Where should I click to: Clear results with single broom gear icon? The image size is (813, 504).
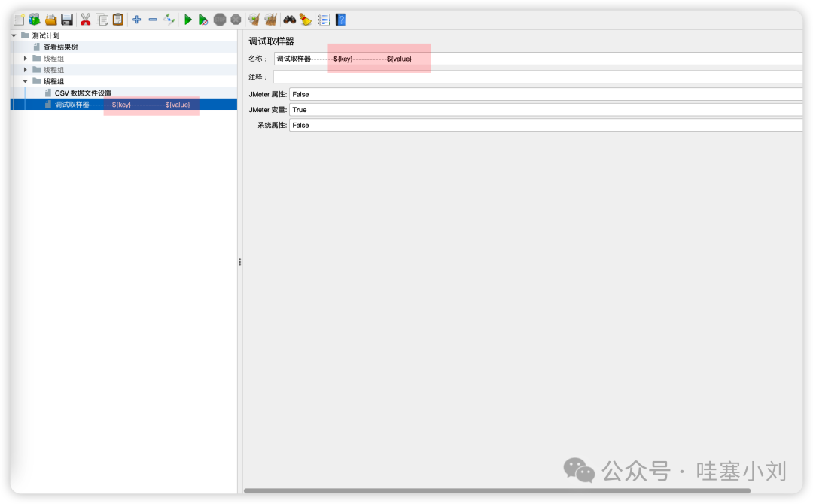pos(254,20)
